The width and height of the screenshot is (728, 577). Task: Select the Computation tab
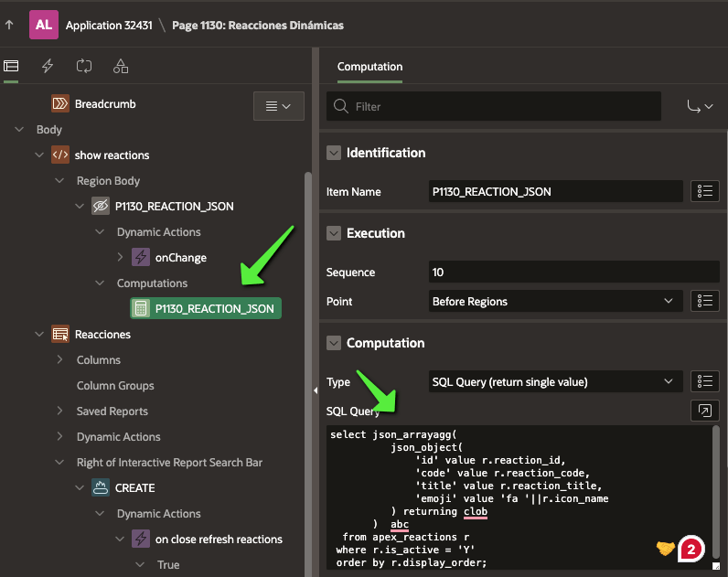click(369, 67)
